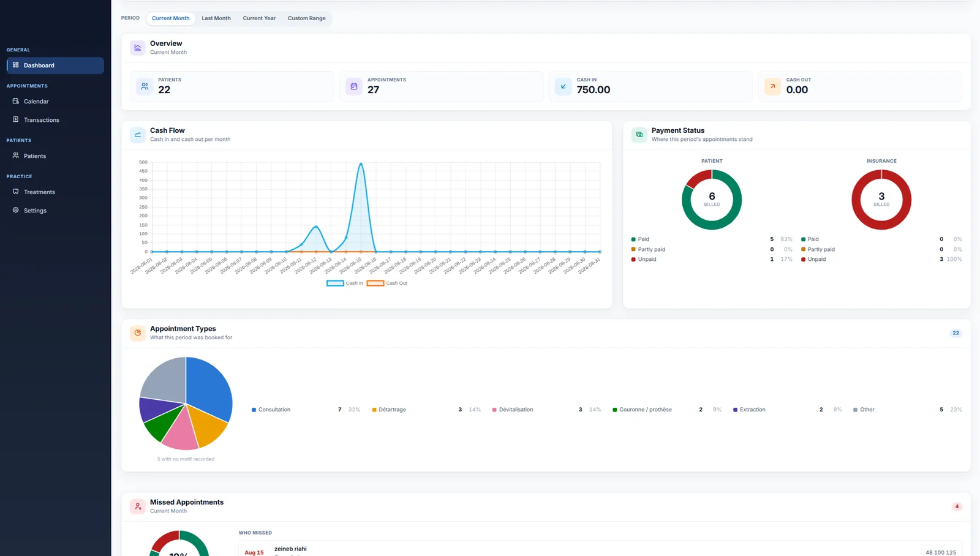Click the Cash In value 750.00
980x556 pixels.
pyautogui.click(x=594, y=90)
